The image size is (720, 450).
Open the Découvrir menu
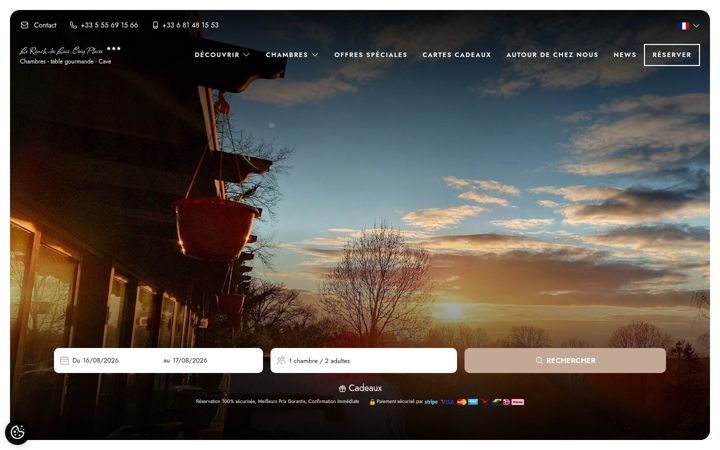pyautogui.click(x=217, y=55)
